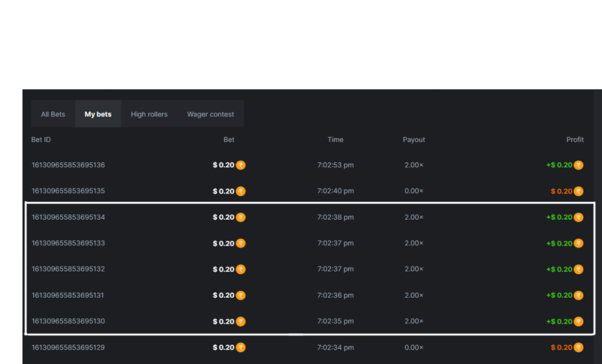
Task: Click the Profit column header
Action: [575, 140]
